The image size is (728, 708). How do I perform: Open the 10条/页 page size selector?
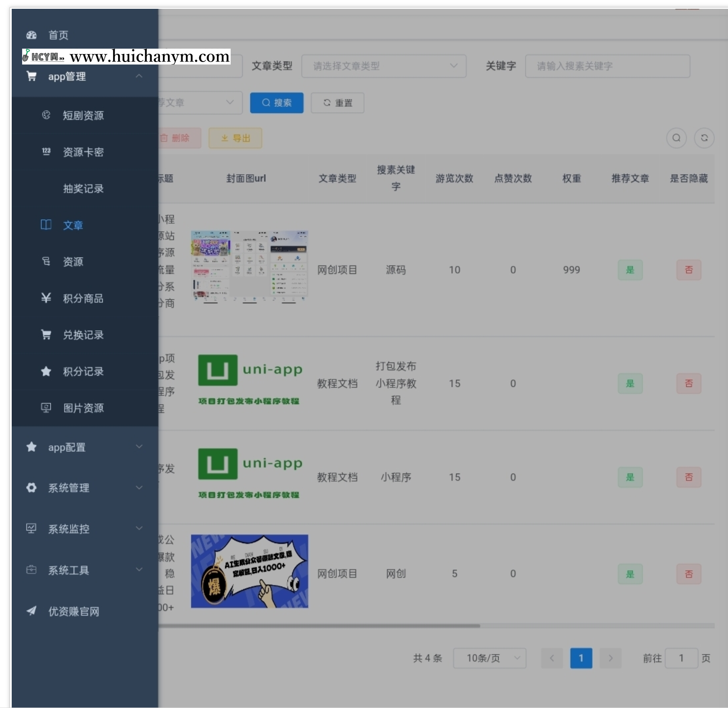pos(489,658)
